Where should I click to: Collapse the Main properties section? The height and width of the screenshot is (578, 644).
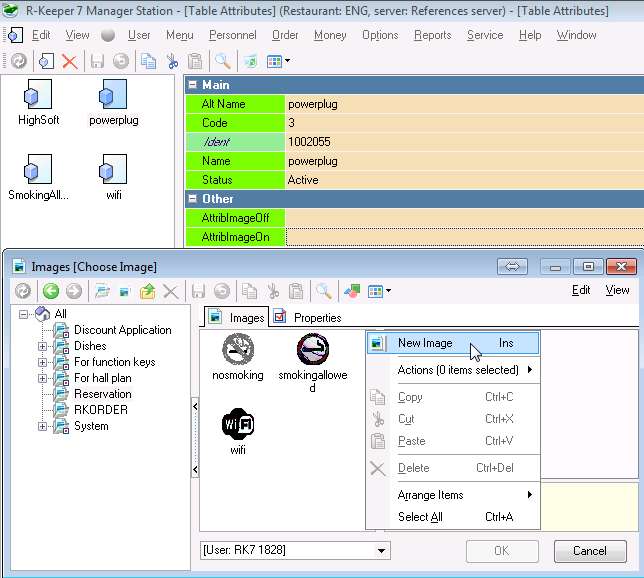[192, 85]
